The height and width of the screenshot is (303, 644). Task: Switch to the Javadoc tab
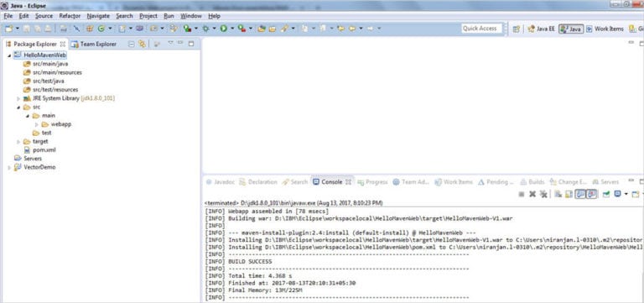point(221,182)
